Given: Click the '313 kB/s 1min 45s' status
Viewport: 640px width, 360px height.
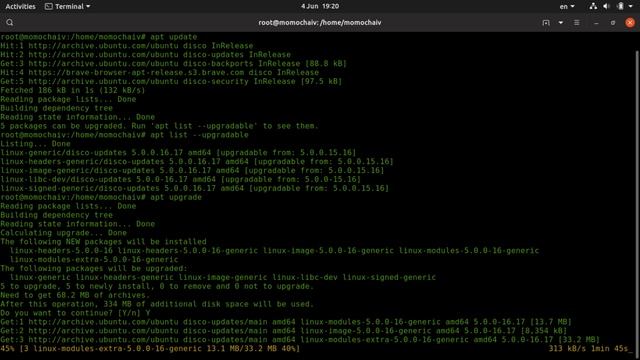Looking at the screenshot, I should click(589, 349).
